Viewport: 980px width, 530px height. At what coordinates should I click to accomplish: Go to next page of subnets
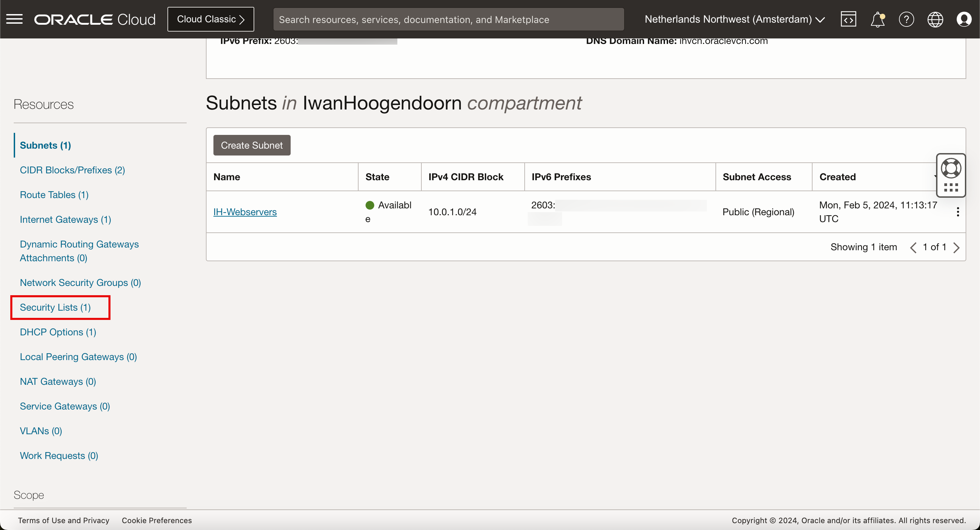click(956, 248)
